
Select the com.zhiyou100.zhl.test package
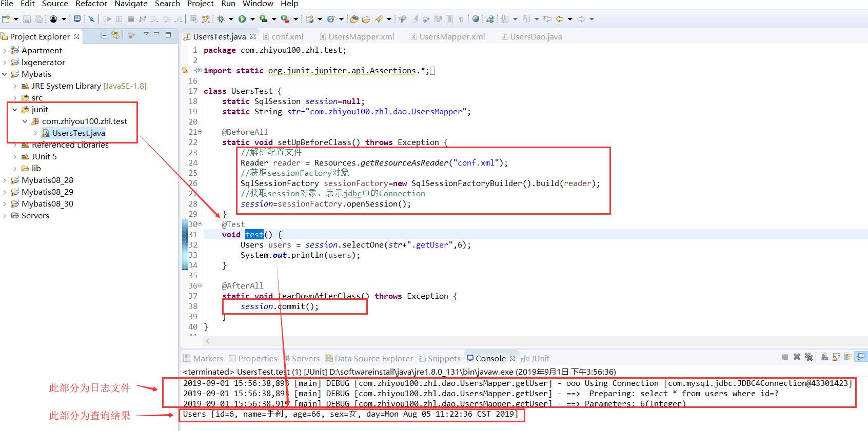(x=80, y=121)
